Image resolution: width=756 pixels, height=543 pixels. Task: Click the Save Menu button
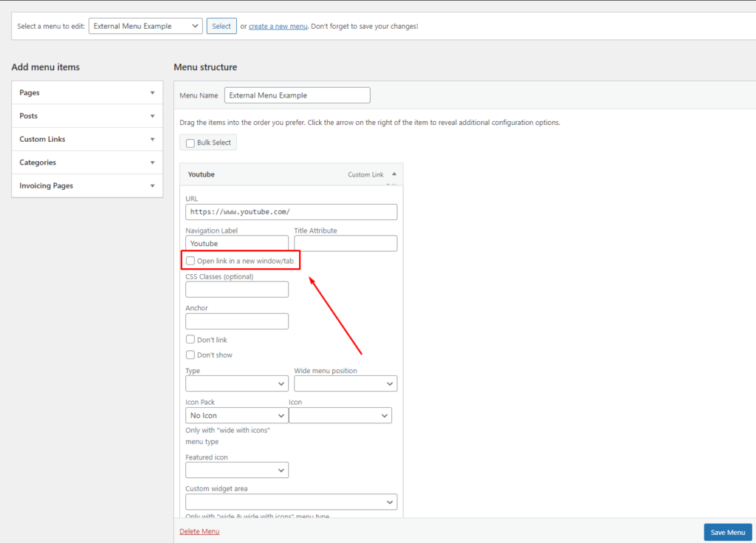[x=727, y=532]
